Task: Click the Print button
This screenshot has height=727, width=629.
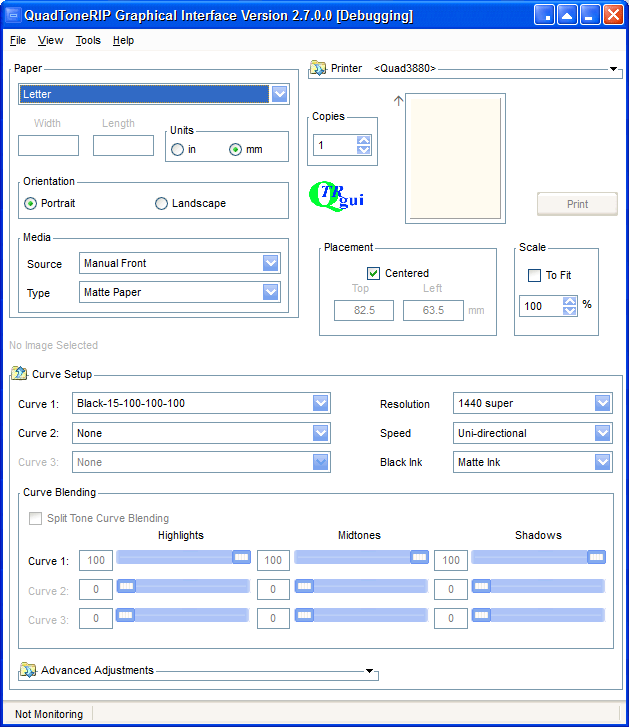Action: pyautogui.click(x=577, y=204)
